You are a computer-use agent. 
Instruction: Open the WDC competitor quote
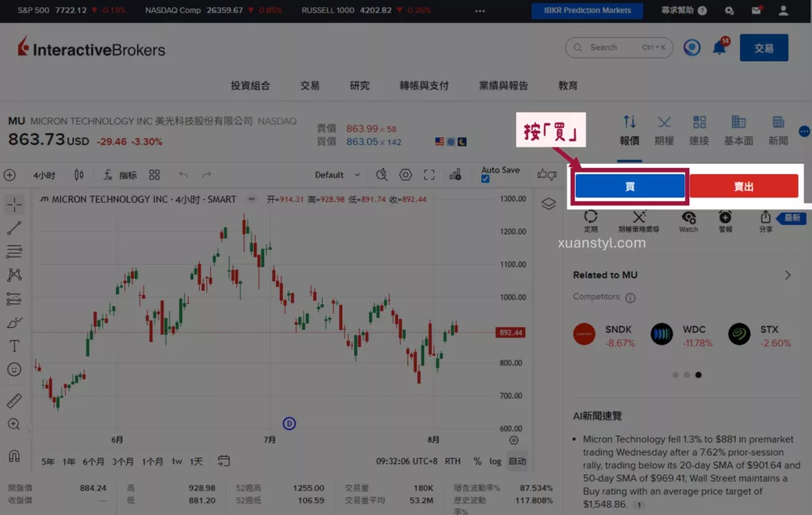(x=683, y=335)
